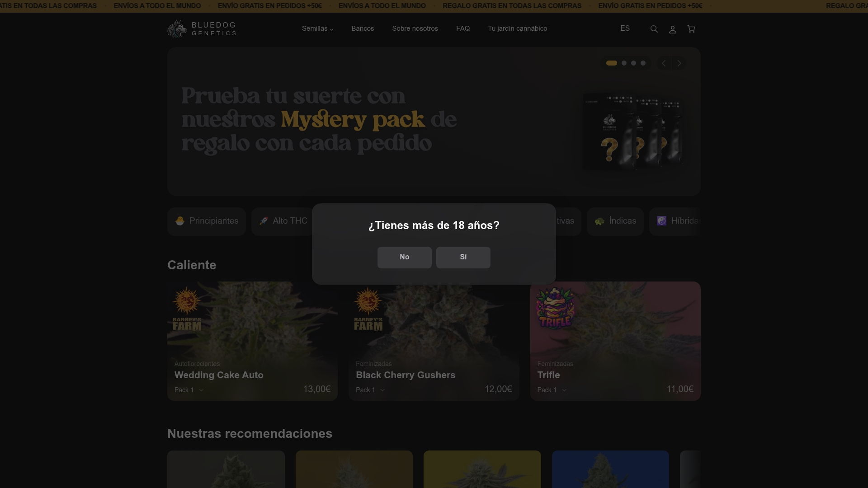Go to next banner slide arrow
This screenshot has height=488, width=868.
click(x=679, y=63)
